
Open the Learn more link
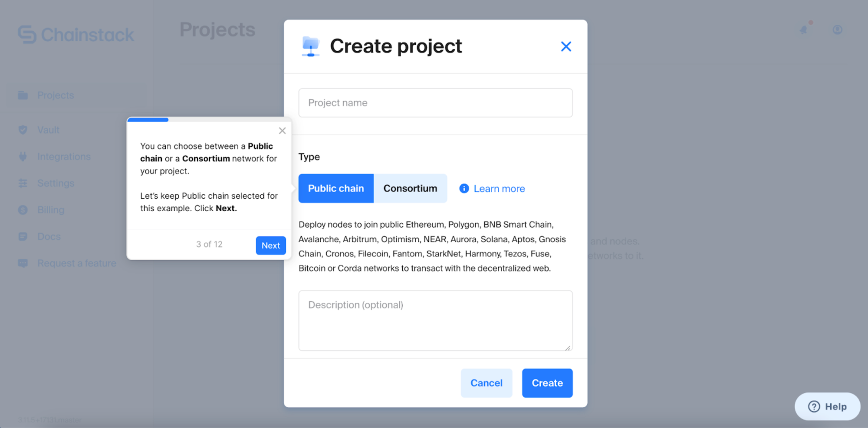(x=499, y=189)
